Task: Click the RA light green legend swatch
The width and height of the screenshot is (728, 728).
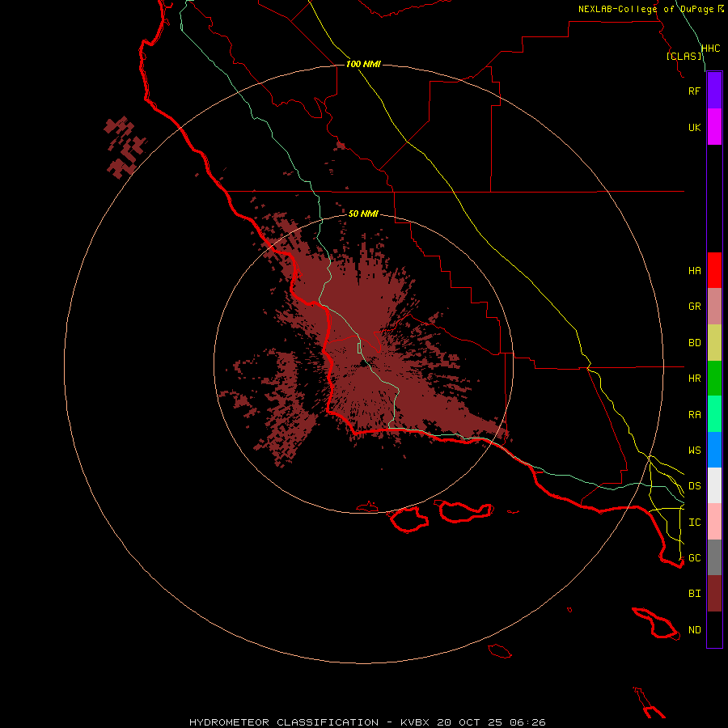Action: tap(714, 414)
